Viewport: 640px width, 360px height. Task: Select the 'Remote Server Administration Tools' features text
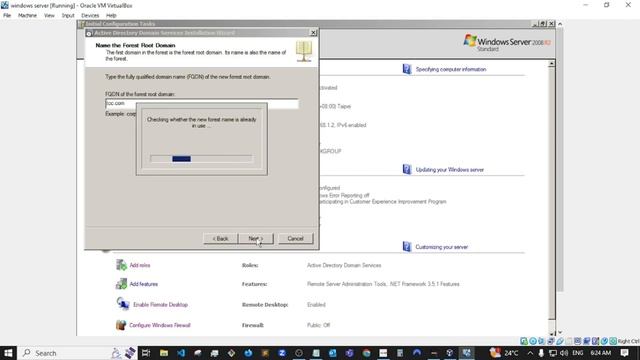pyautogui.click(x=347, y=284)
